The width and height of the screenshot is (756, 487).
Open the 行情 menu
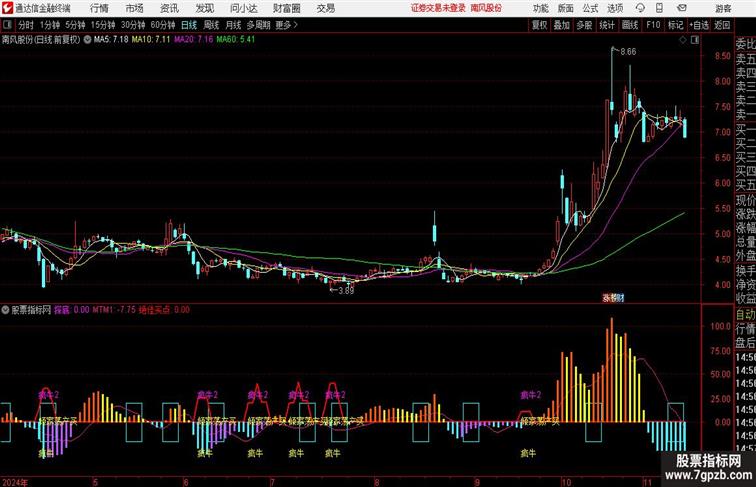[99, 8]
